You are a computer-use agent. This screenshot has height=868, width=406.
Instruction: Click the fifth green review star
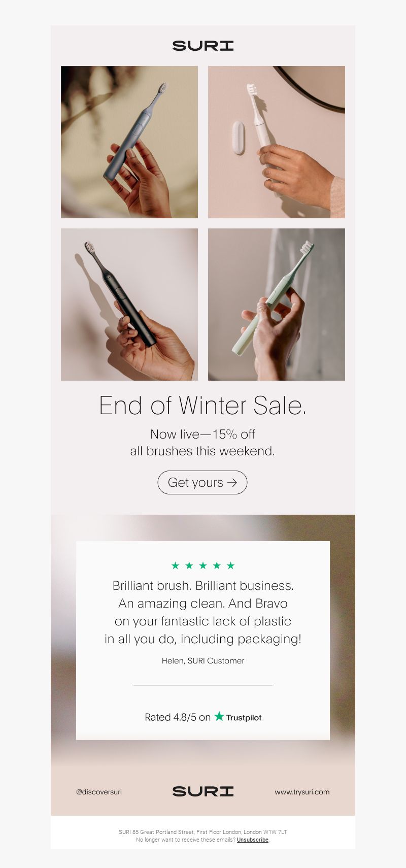pos(230,565)
